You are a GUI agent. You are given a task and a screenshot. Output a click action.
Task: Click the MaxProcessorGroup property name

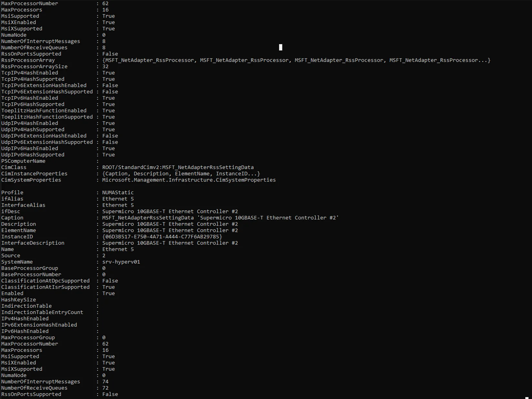pos(28,337)
